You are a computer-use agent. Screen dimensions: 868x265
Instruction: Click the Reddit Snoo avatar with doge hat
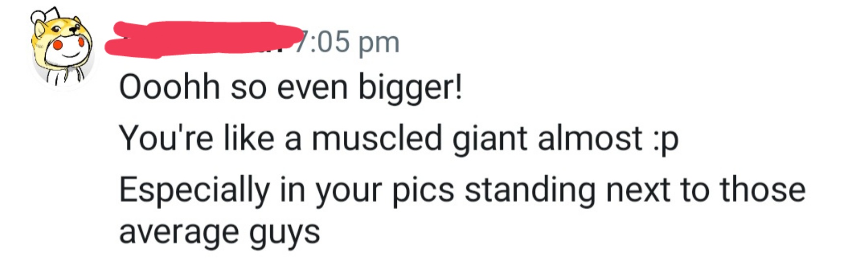click(62, 48)
